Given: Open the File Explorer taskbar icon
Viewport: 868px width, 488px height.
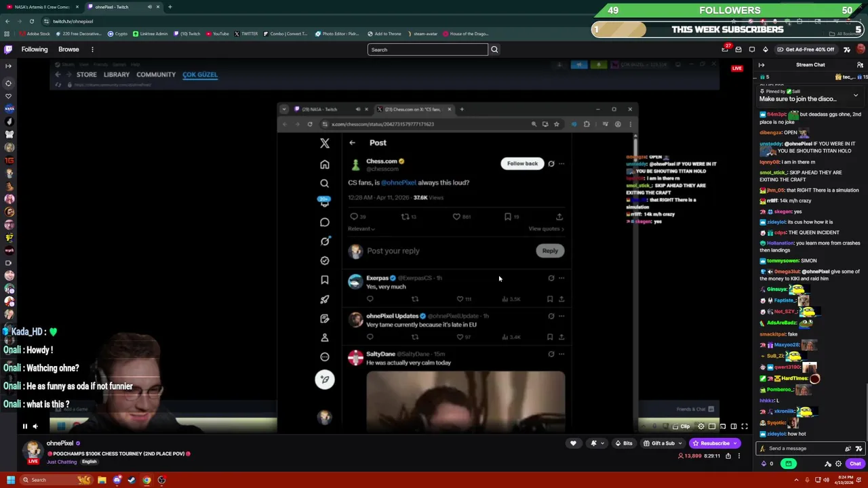Looking at the screenshot, I should tap(102, 480).
